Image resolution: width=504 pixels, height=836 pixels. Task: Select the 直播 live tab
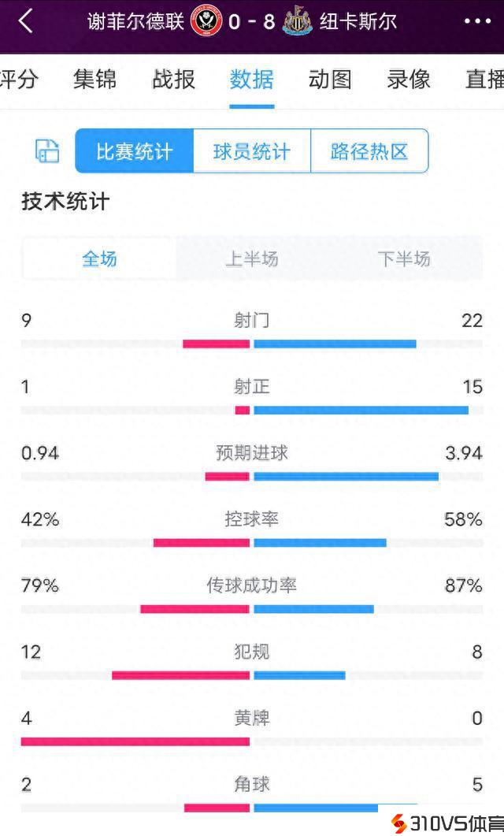pyautogui.click(x=485, y=80)
